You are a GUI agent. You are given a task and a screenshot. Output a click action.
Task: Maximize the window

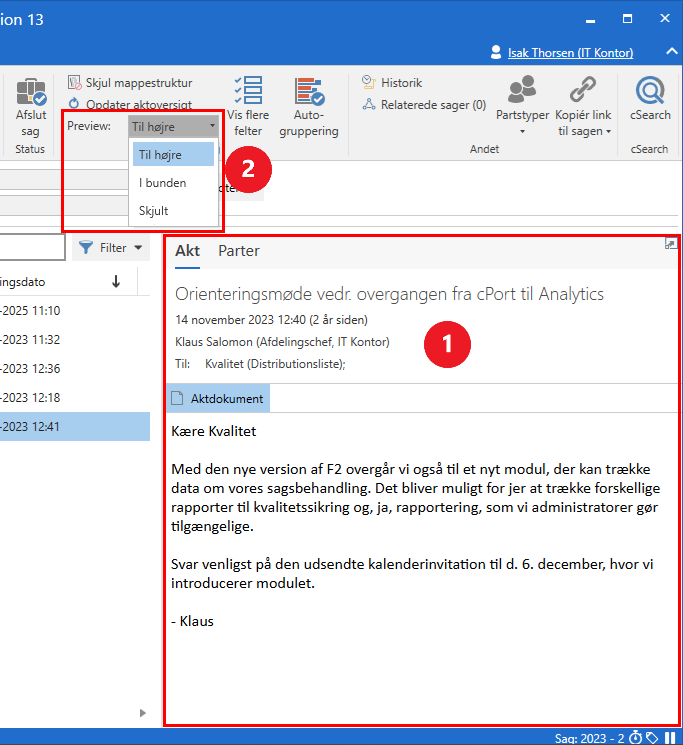tap(627, 19)
